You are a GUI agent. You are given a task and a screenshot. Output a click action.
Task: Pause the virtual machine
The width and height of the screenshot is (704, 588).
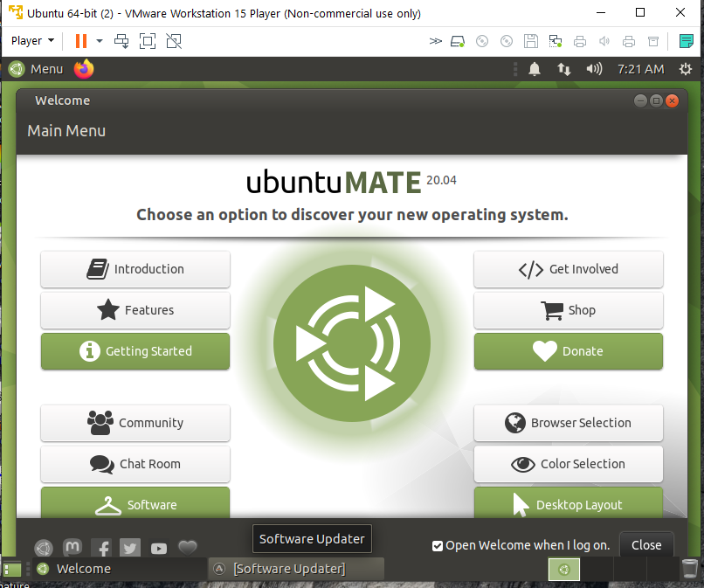tap(81, 41)
